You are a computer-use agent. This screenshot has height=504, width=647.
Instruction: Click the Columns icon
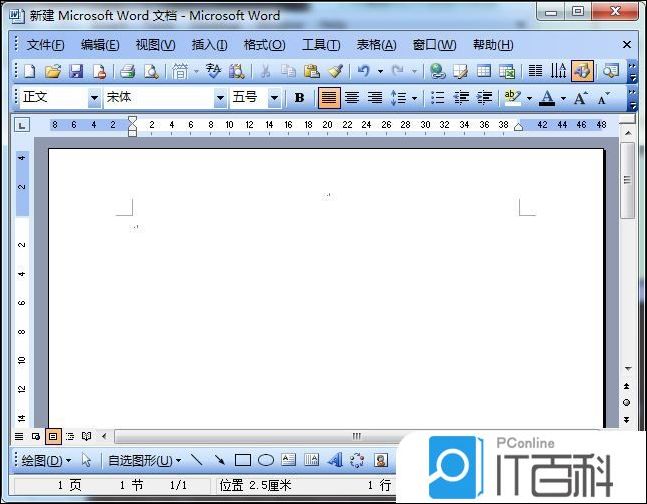tap(535, 71)
